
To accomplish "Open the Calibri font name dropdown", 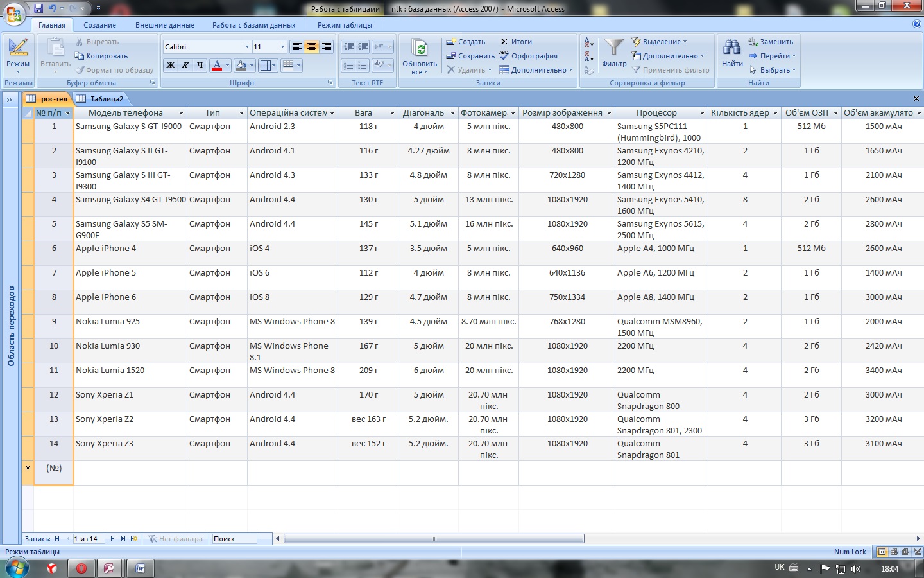I will point(247,47).
